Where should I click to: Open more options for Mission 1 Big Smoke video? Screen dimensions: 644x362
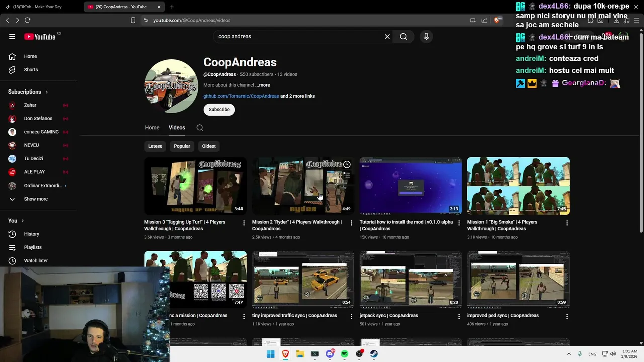(x=567, y=223)
